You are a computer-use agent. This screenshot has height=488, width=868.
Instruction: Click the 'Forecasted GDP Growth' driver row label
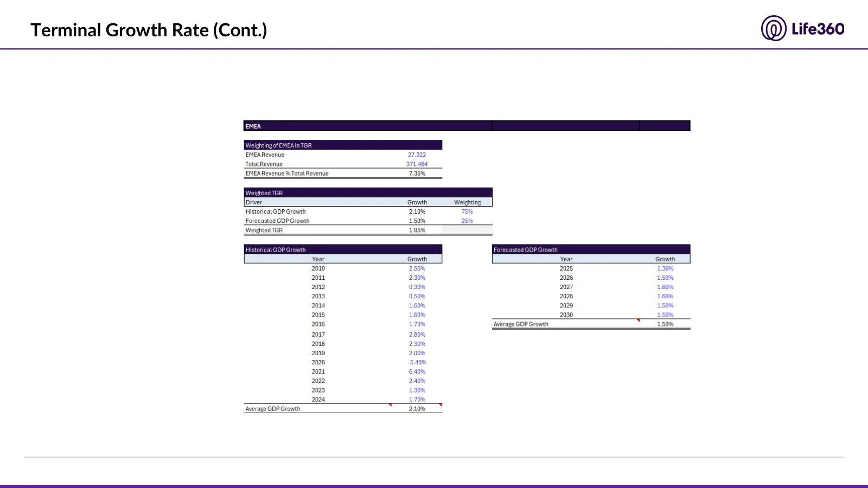(277, 221)
